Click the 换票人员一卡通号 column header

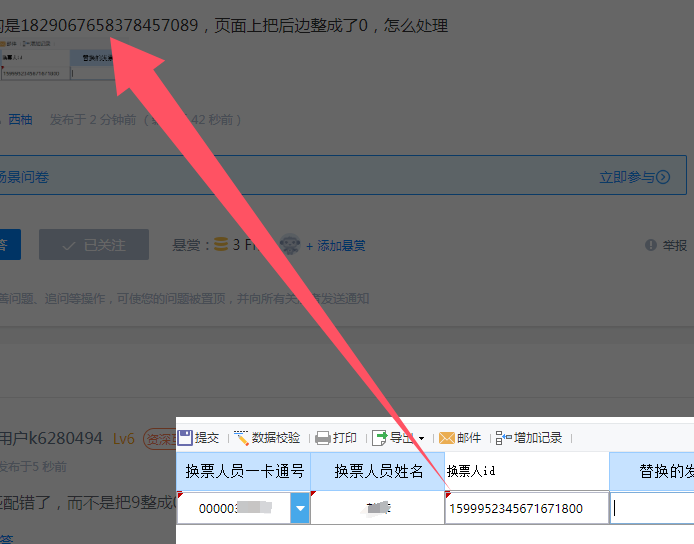(x=243, y=471)
